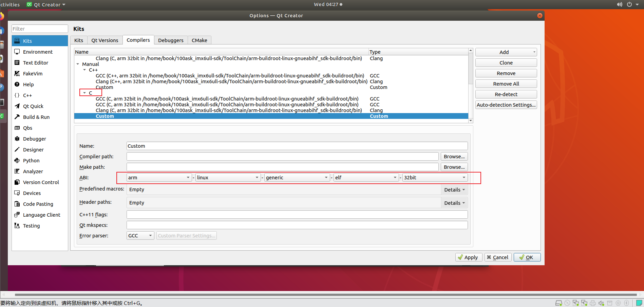This screenshot has width=644, height=307.
Task: Click the Re-detect button
Action: [x=506, y=94]
